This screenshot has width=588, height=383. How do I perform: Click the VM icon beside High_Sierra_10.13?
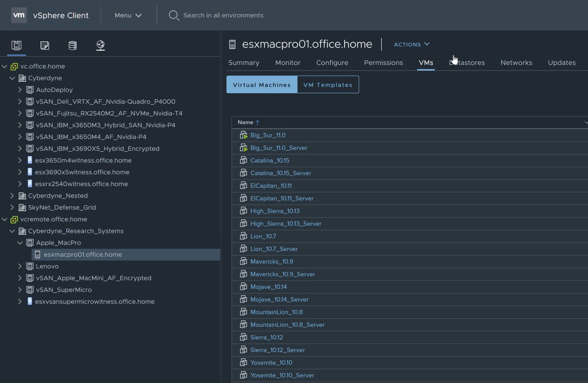[244, 211]
